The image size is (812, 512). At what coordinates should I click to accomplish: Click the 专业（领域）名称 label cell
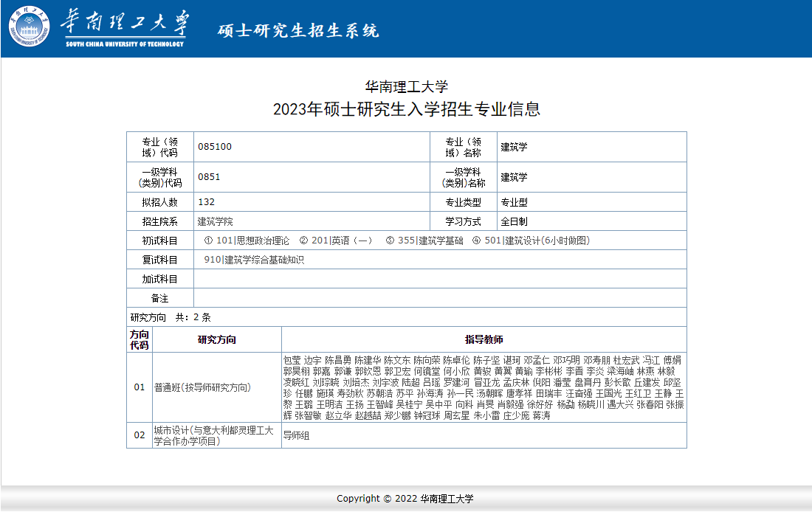point(464,147)
